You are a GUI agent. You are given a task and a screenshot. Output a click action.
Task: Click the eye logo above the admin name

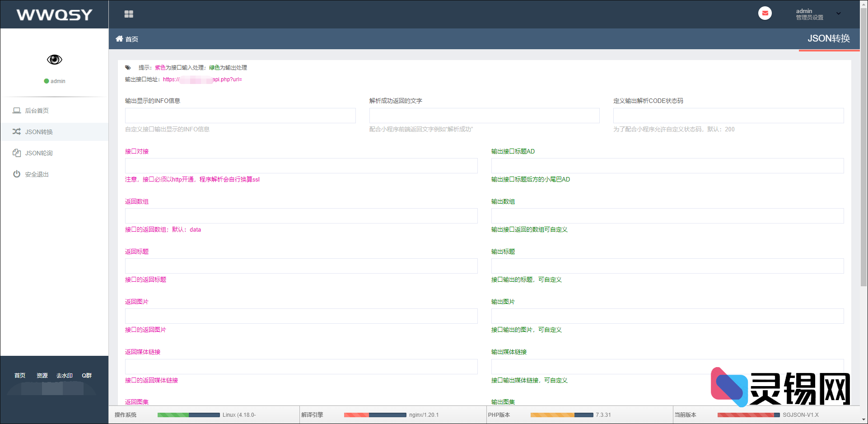pyautogui.click(x=55, y=59)
